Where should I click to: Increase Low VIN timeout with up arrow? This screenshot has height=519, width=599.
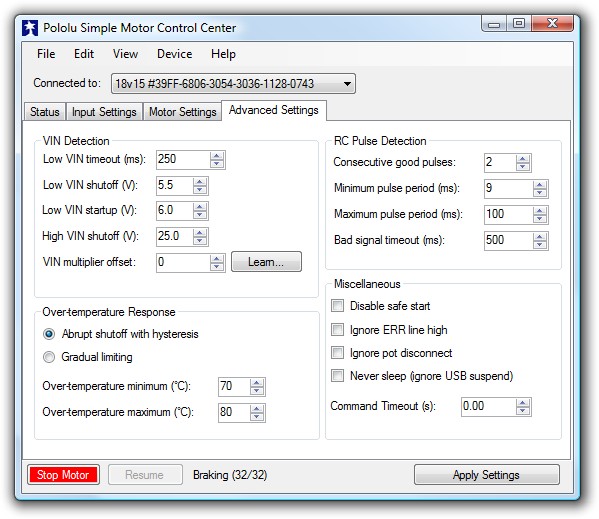(217, 156)
